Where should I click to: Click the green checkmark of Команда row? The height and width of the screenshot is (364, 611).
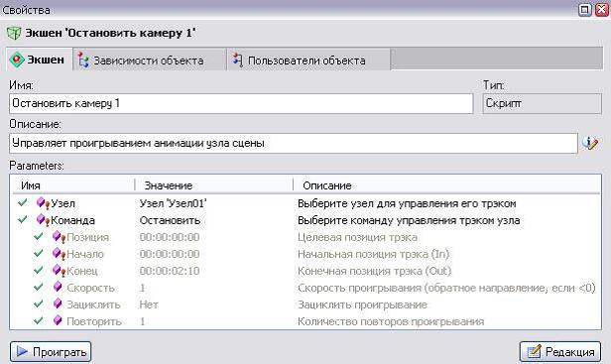23,219
